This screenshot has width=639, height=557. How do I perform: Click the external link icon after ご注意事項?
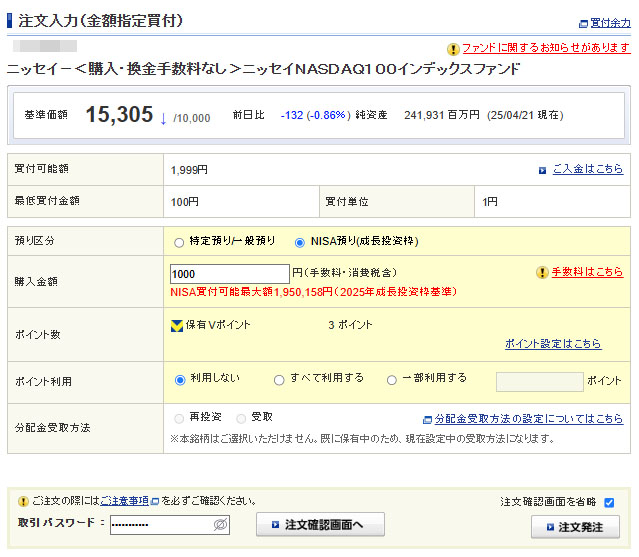pos(154,501)
